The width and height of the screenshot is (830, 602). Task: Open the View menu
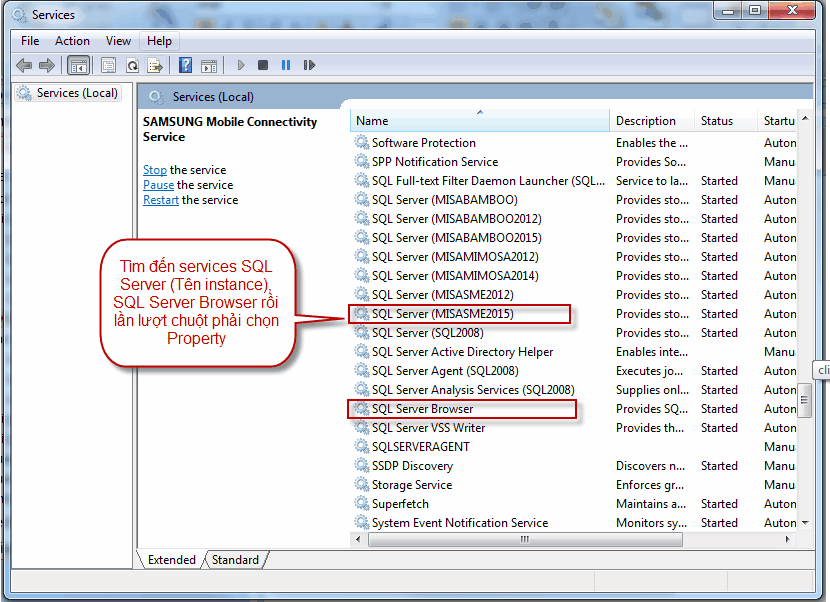point(118,41)
